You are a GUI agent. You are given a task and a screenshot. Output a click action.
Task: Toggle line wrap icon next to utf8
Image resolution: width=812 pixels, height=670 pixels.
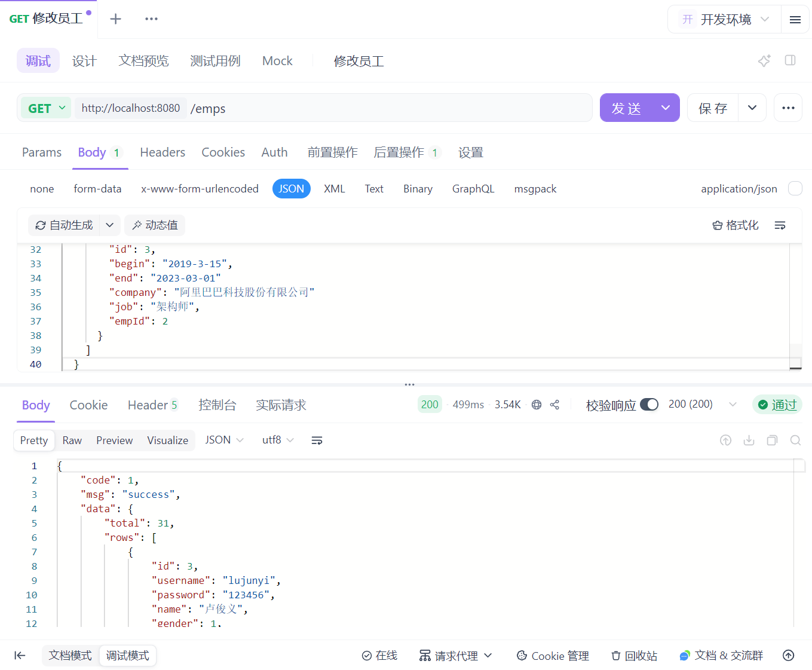tap(317, 440)
